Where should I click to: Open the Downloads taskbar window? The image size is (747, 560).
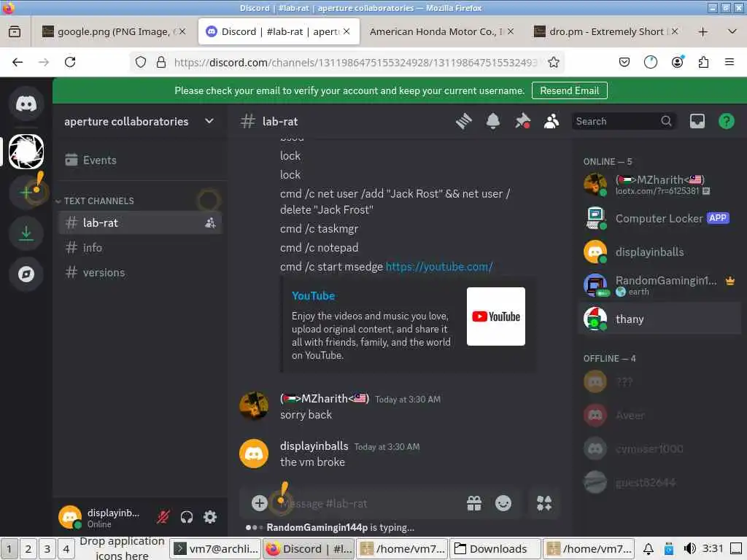[x=495, y=549]
